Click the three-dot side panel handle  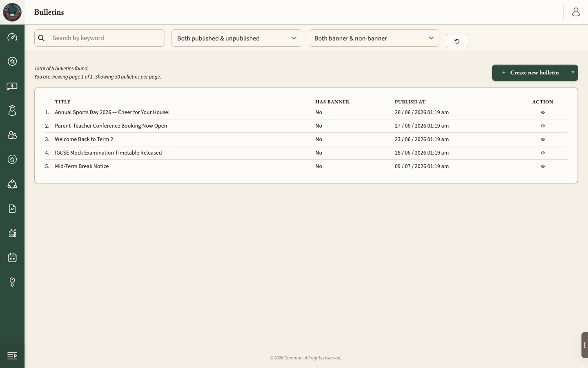pos(585,345)
